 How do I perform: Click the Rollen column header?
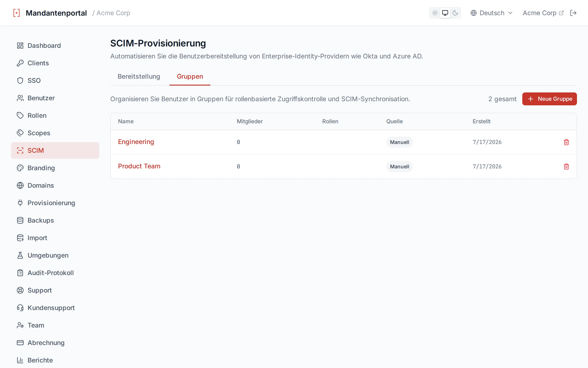(330, 121)
